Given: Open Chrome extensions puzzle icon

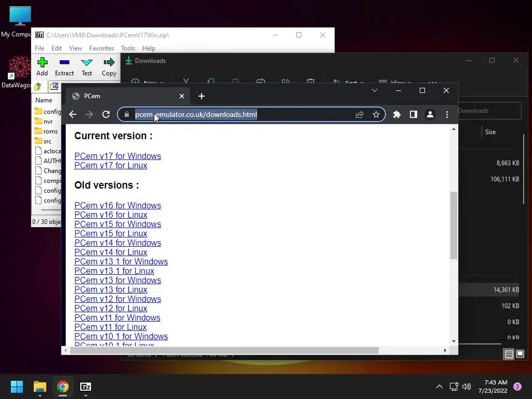Looking at the screenshot, I should [396, 114].
